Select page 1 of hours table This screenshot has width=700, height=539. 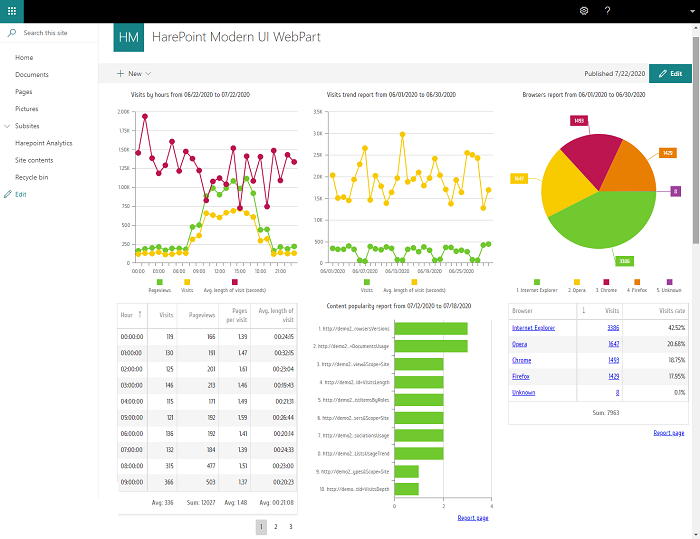pyautogui.click(x=261, y=527)
